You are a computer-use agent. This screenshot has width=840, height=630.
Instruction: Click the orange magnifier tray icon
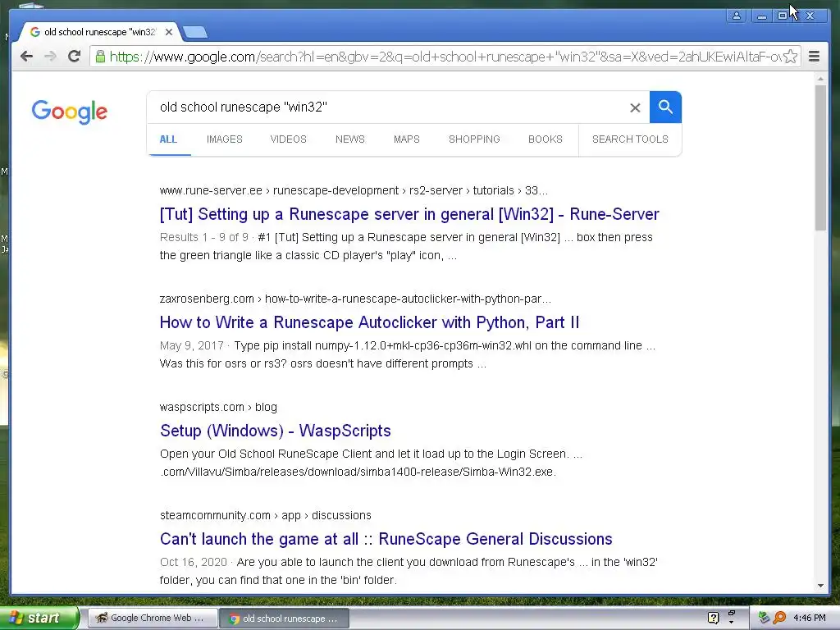(779, 619)
